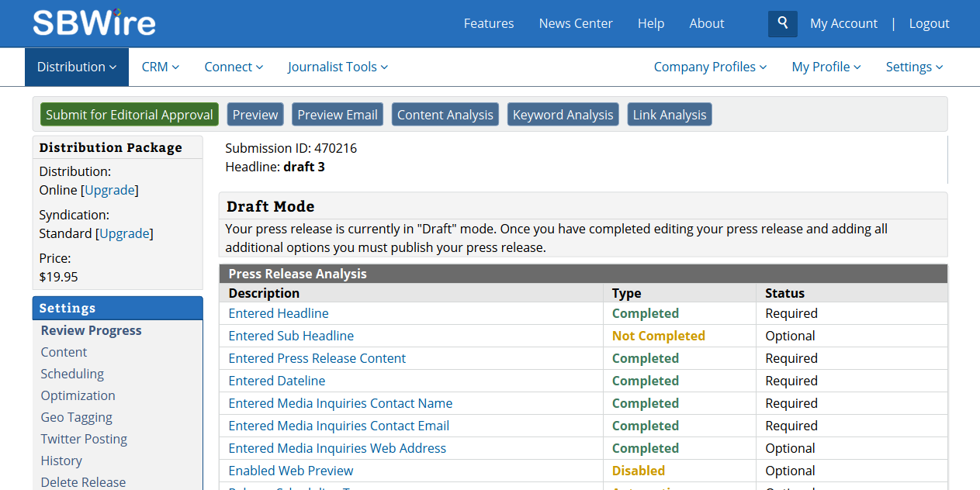Open Entered Media Inquiries Contact Name link

[x=341, y=403]
